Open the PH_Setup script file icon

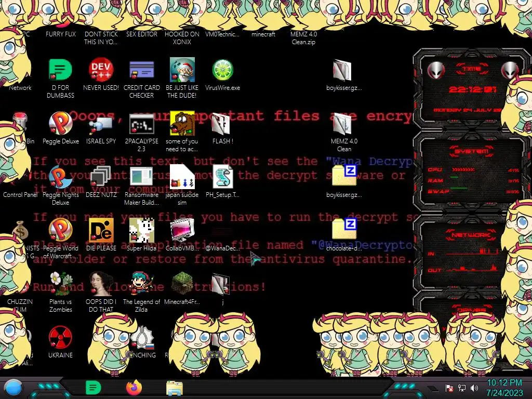222,177
